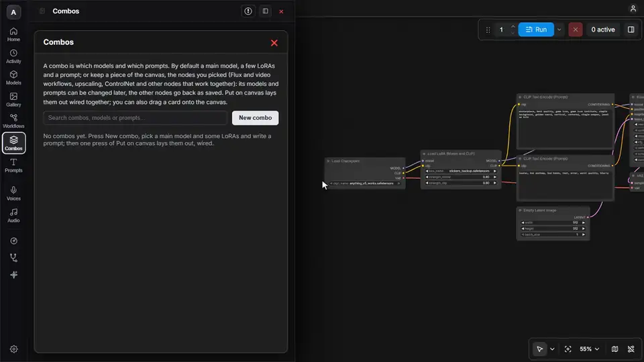Viewport: 644px width, 362px height.
Task: Collapse the lower CLIP Text Encode node
Action: [x=520, y=159]
